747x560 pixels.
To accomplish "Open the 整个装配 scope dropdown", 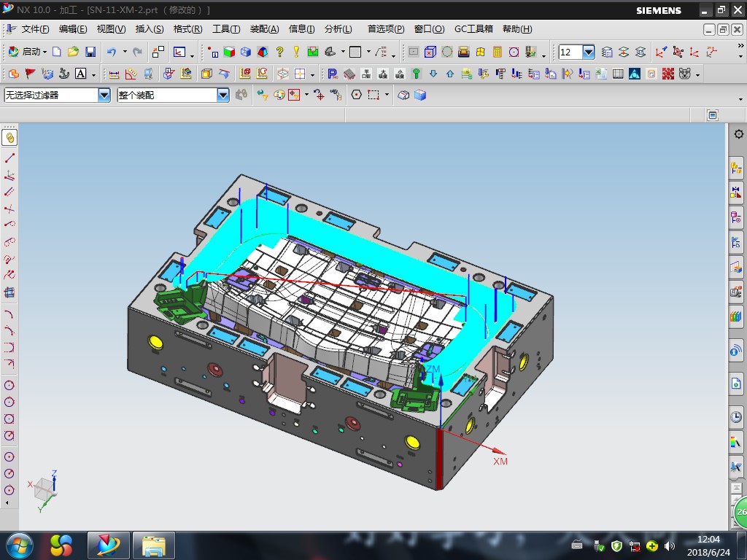I will [223, 95].
